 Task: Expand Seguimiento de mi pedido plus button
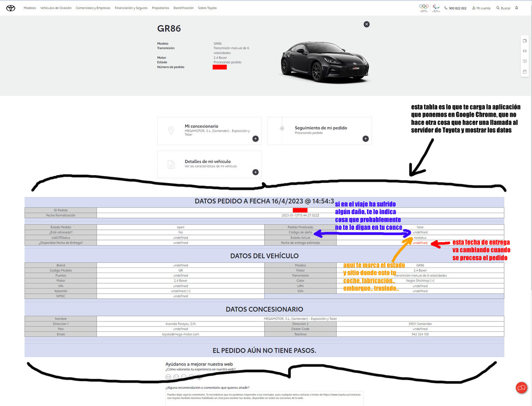(366, 139)
